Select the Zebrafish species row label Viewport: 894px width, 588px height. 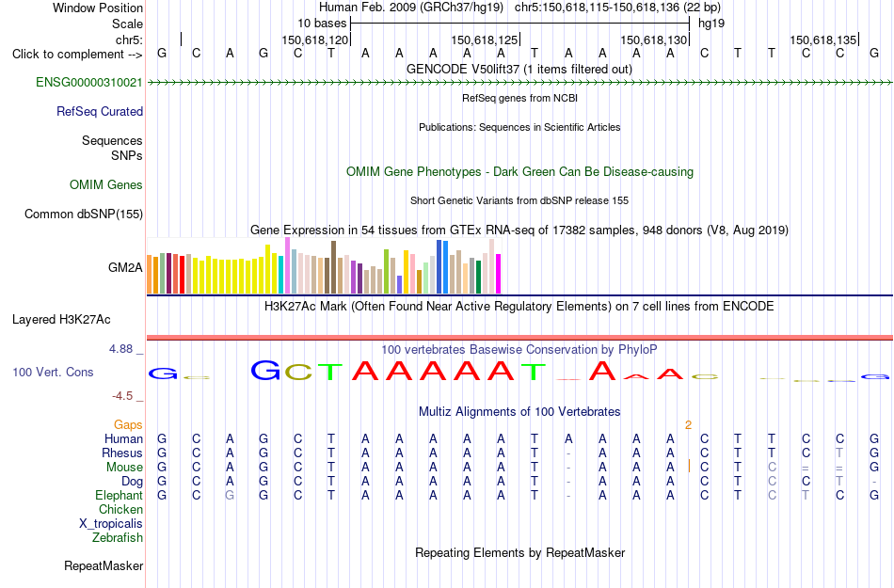click(x=118, y=538)
